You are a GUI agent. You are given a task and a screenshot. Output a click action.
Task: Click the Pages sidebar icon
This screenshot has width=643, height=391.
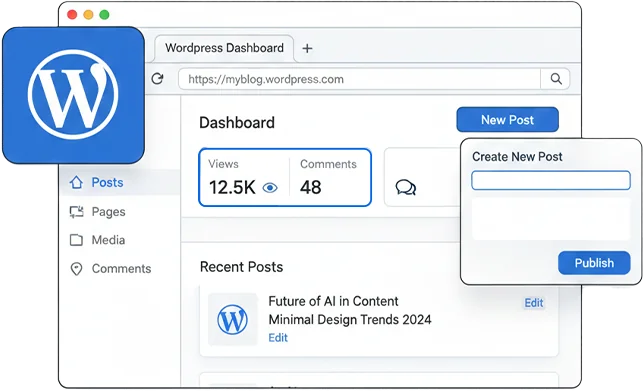tap(76, 212)
